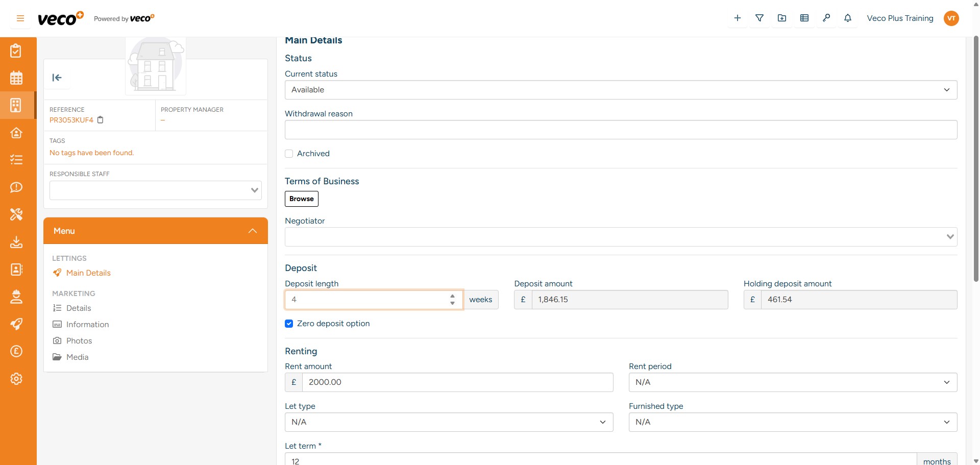Collapse the orange Menu panel
The width and height of the screenshot is (980, 465).
252,231
